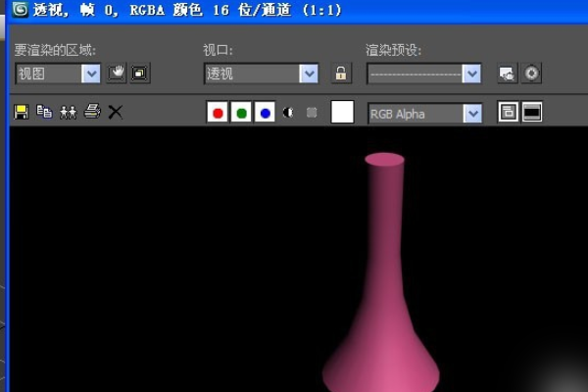The image size is (588, 392).
Task: Click the Save Image floppy disk icon
Action: click(21, 112)
